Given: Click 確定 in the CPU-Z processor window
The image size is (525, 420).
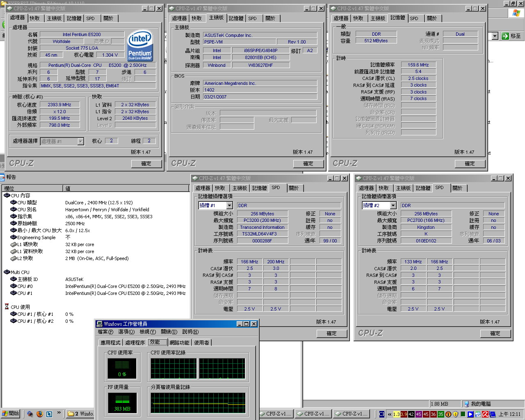Looking at the screenshot, I should [146, 164].
